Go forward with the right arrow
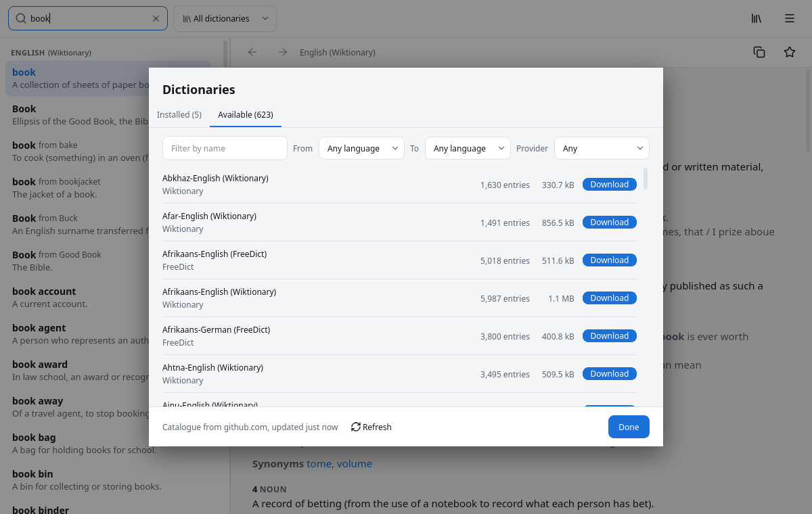The width and height of the screenshot is (812, 514). 283,52
